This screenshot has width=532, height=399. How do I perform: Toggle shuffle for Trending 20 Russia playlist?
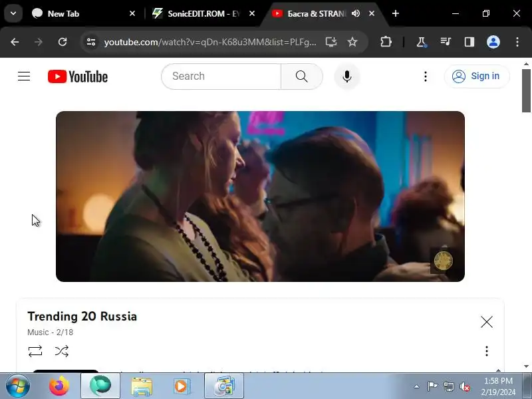point(62,351)
